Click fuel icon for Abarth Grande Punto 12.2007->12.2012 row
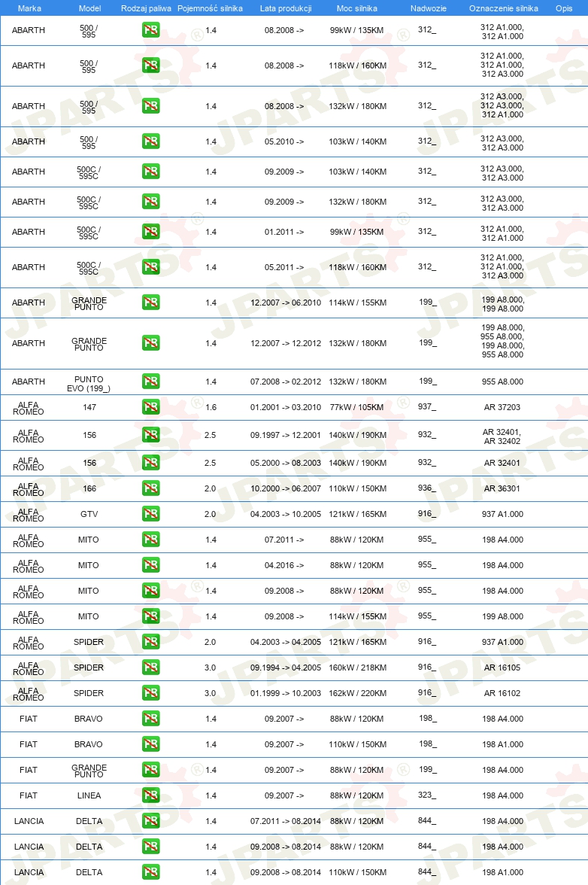The width and height of the screenshot is (588, 885). pyautogui.click(x=150, y=343)
